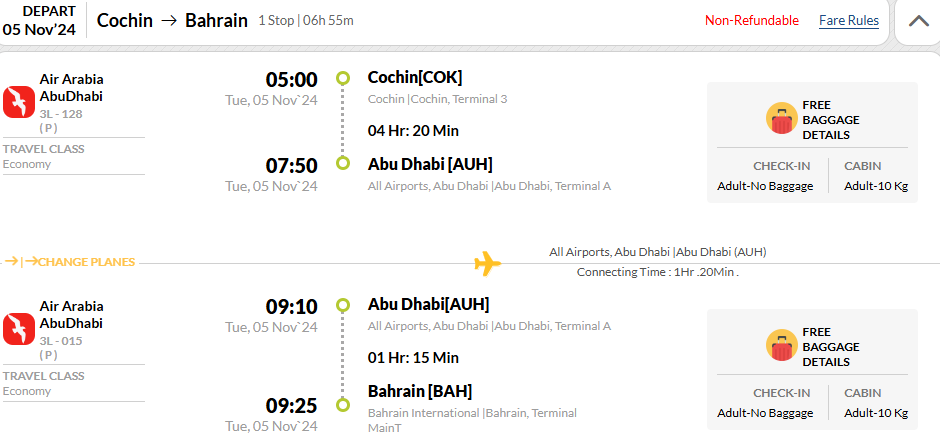
Task: Click the green departure marker at Cochin 05:00
Action: tap(343, 78)
